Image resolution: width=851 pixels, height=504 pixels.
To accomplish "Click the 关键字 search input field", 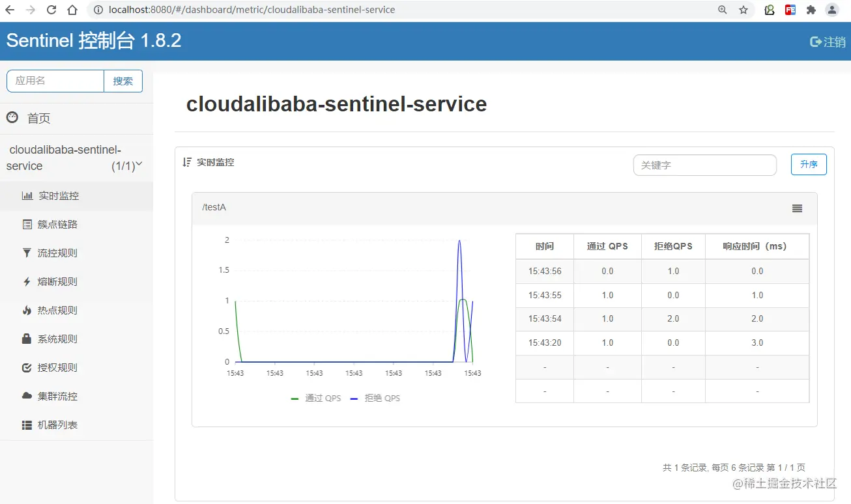I will click(704, 165).
